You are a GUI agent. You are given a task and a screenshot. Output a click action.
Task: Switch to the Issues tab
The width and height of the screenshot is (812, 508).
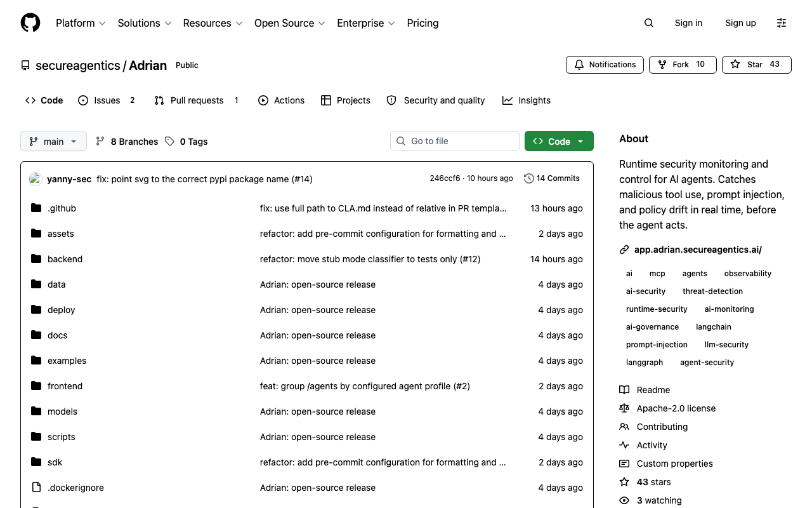point(107,100)
